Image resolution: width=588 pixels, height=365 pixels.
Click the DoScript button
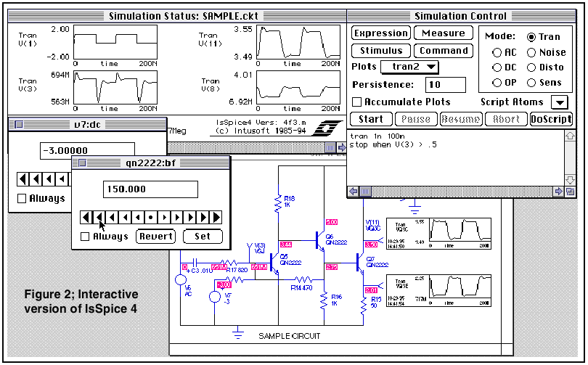click(551, 119)
